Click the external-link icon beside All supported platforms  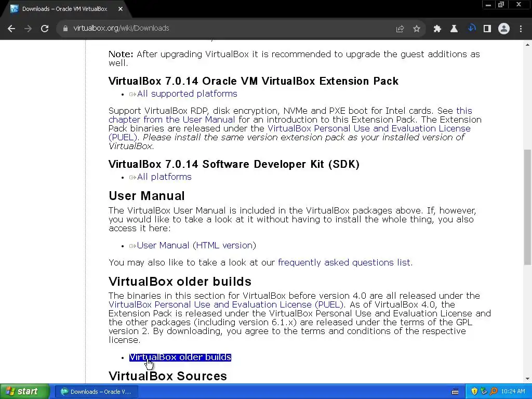point(132,95)
